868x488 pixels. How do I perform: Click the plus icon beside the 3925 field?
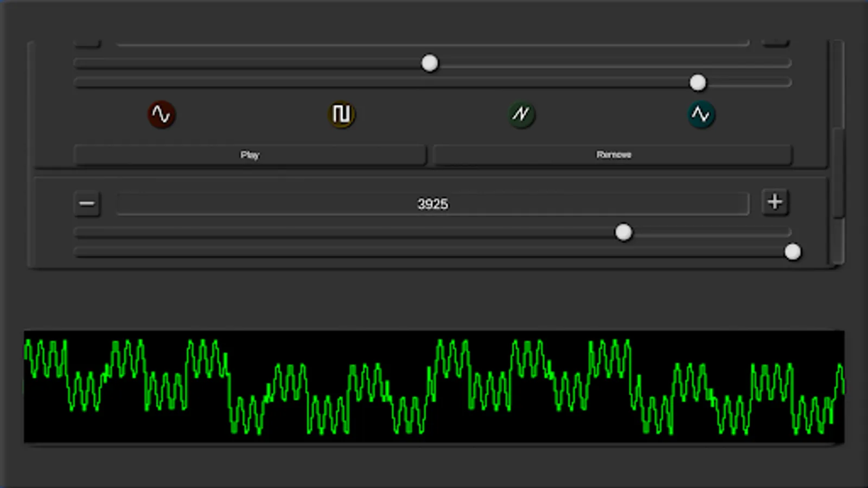pos(775,203)
